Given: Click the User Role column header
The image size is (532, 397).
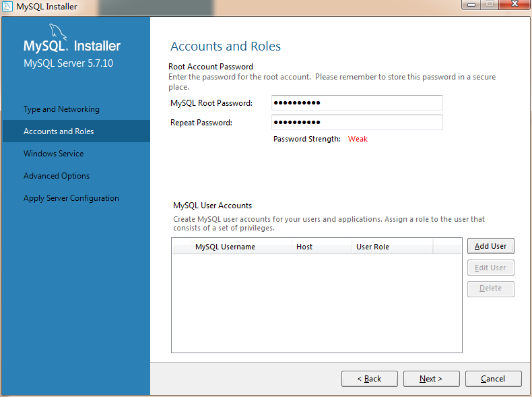Looking at the screenshot, I should pos(372,247).
